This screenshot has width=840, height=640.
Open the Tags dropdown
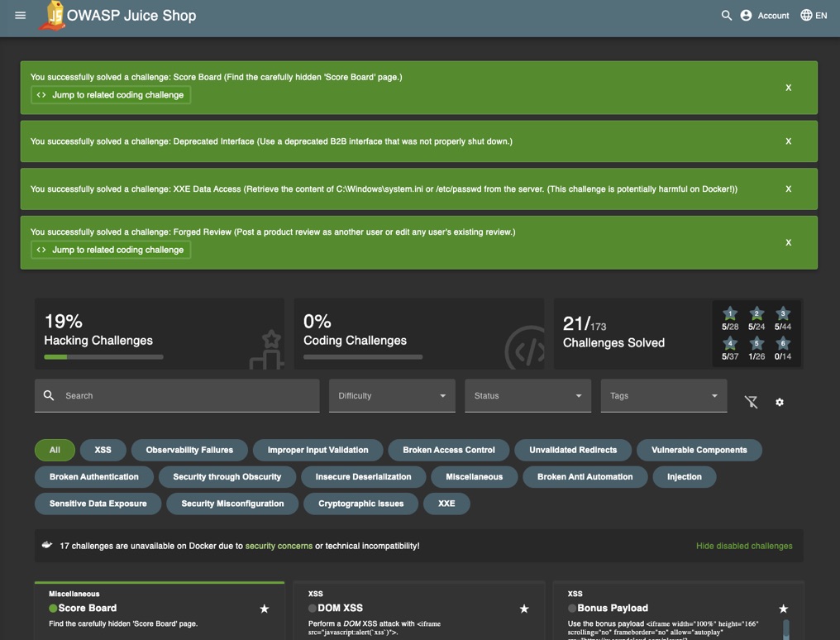(664, 396)
